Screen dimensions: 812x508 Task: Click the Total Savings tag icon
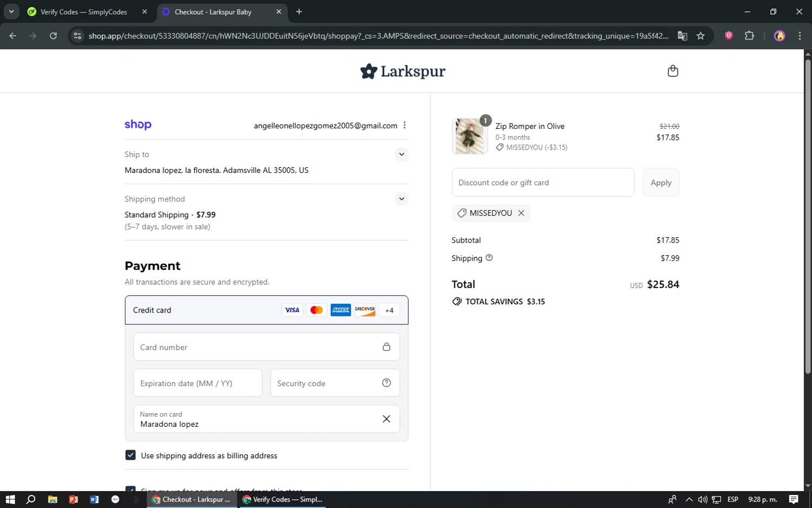457,302
